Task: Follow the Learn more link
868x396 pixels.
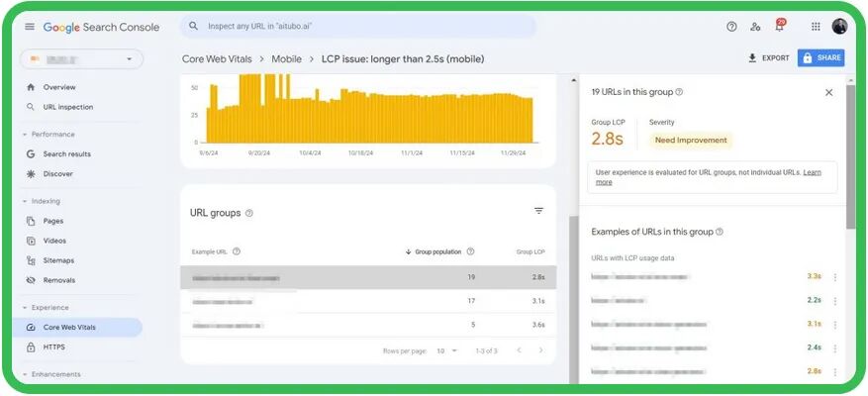Action: click(812, 172)
